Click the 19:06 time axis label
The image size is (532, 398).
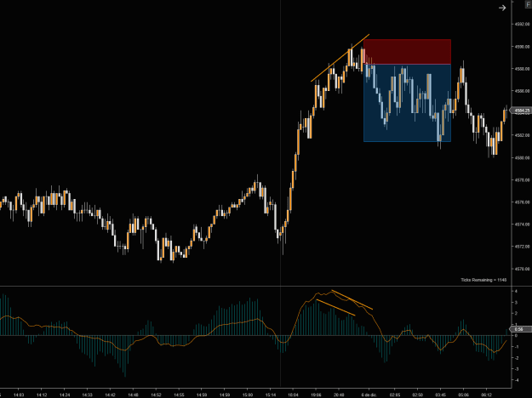(316, 395)
